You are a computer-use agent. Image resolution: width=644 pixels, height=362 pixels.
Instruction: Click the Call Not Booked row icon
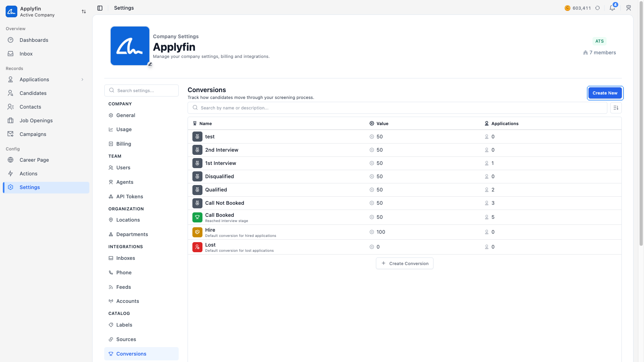tap(197, 203)
